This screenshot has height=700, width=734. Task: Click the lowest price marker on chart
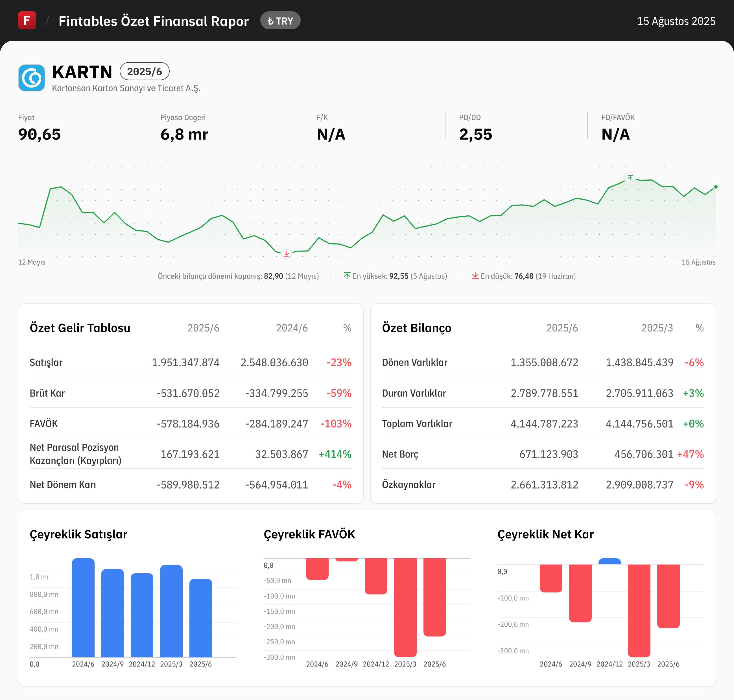pyautogui.click(x=286, y=254)
